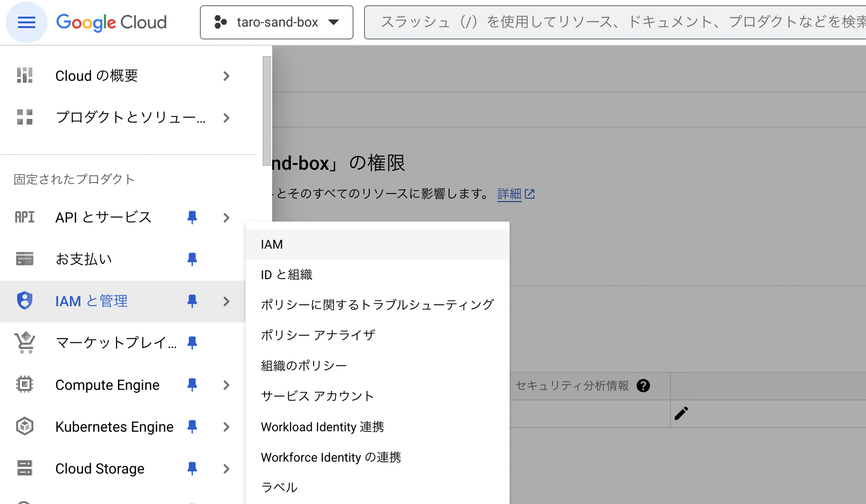Open Cloud Storage in the sidebar
The image size is (866, 504).
coord(100,468)
